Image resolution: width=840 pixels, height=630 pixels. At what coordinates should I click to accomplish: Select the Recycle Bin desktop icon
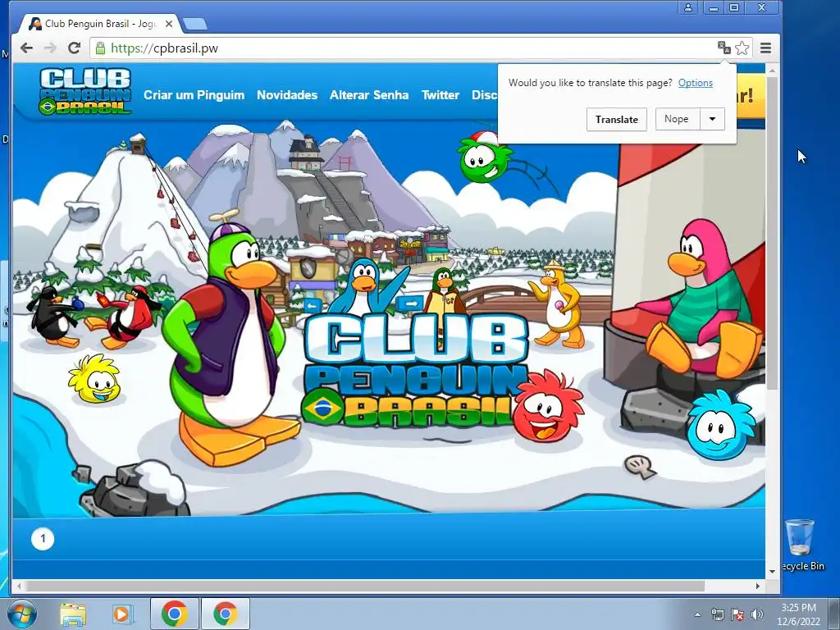point(801,545)
